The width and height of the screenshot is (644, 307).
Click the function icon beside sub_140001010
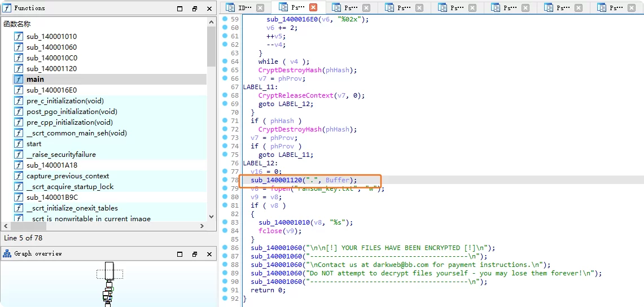(x=19, y=37)
